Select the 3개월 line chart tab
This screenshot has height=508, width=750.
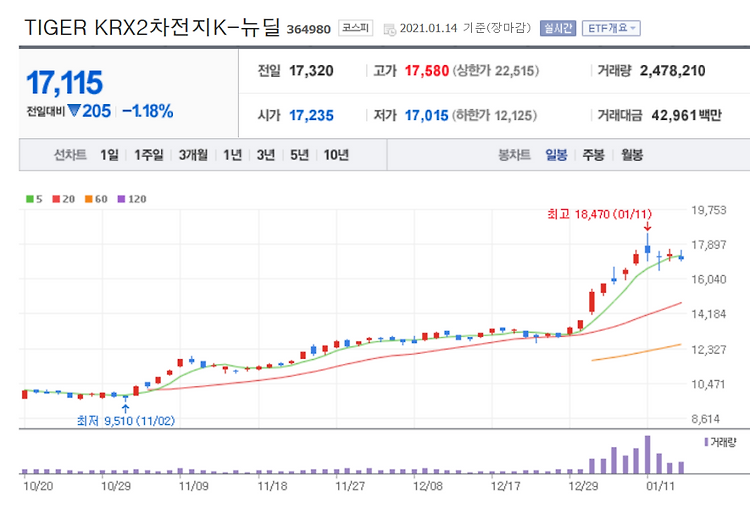[193, 155]
